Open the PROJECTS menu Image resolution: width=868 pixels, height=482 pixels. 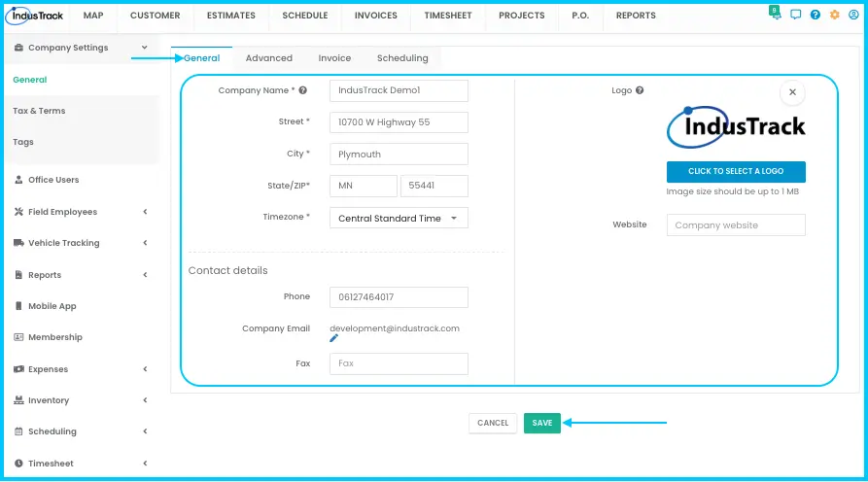click(521, 16)
